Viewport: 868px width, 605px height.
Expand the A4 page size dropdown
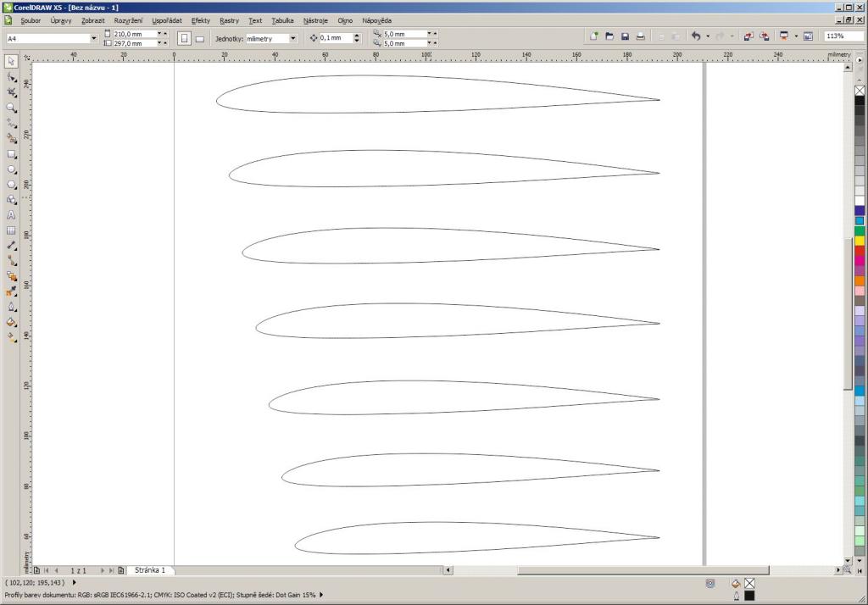tap(93, 38)
